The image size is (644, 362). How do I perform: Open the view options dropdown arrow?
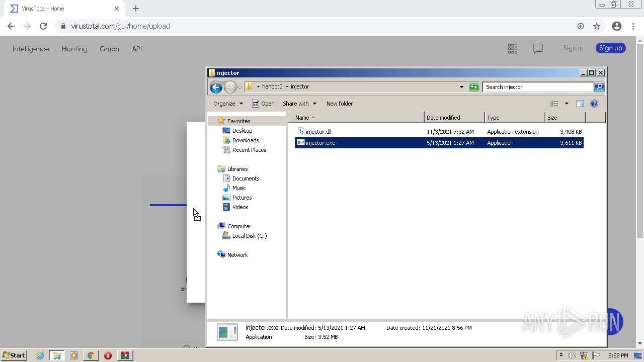tap(567, 104)
